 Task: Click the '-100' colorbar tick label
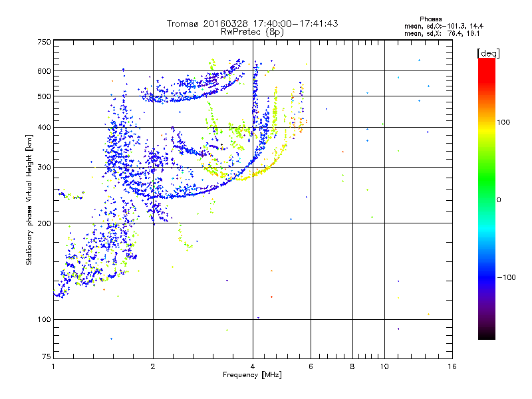pyautogui.click(x=506, y=277)
